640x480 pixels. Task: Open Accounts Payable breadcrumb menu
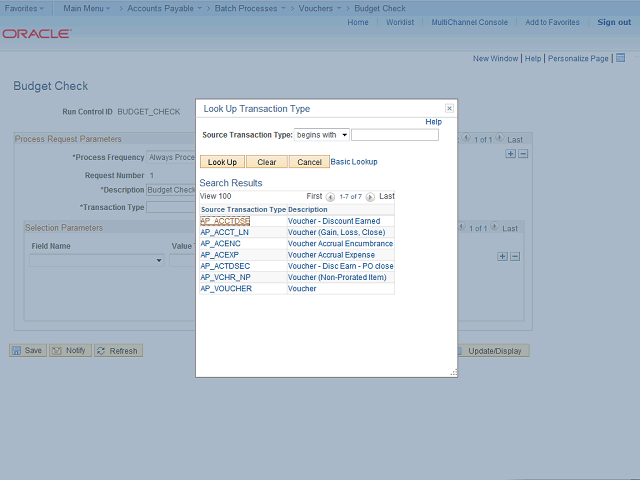(164, 8)
